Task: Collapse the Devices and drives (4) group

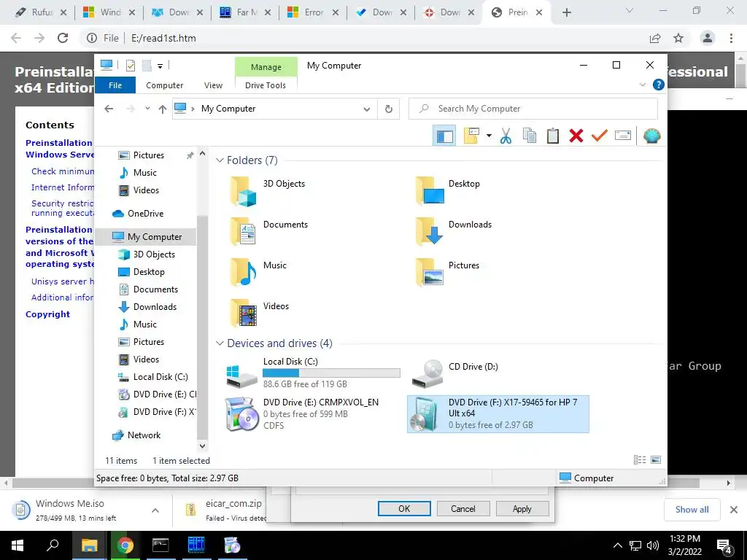Action: (x=220, y=343)
